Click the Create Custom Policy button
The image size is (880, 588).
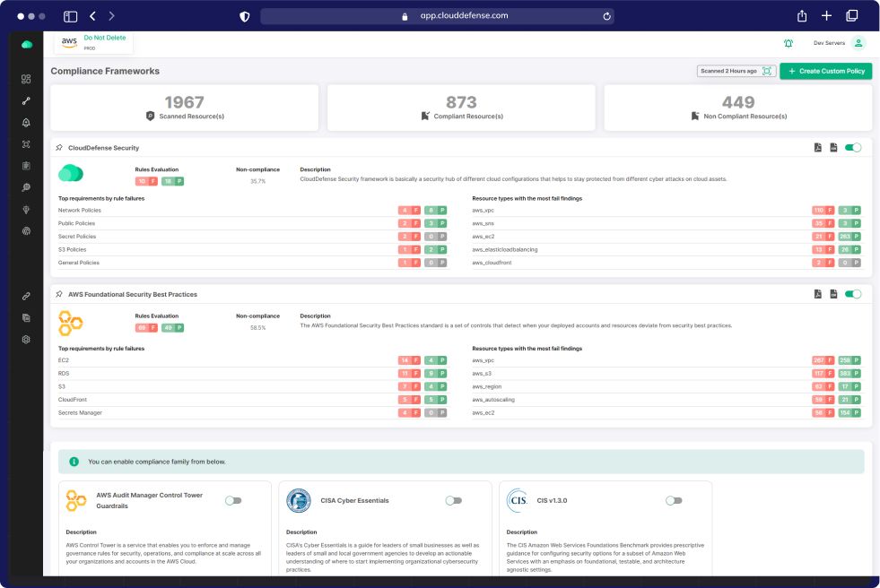click(825, 71)
